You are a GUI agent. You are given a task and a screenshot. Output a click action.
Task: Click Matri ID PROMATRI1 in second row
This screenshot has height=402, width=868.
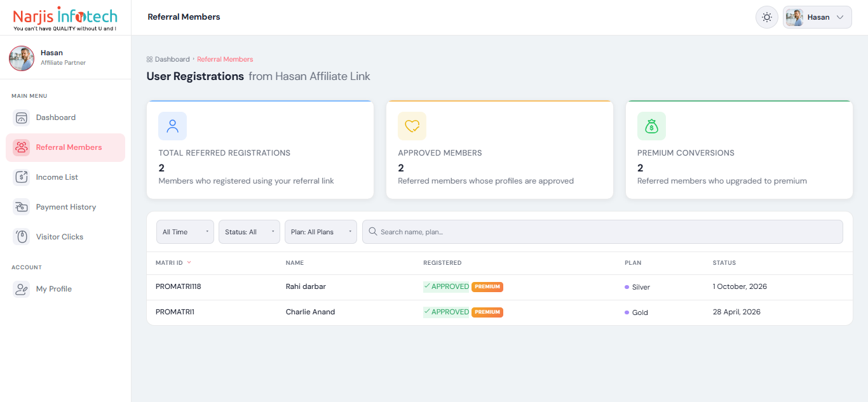click(x=175, y=312)
